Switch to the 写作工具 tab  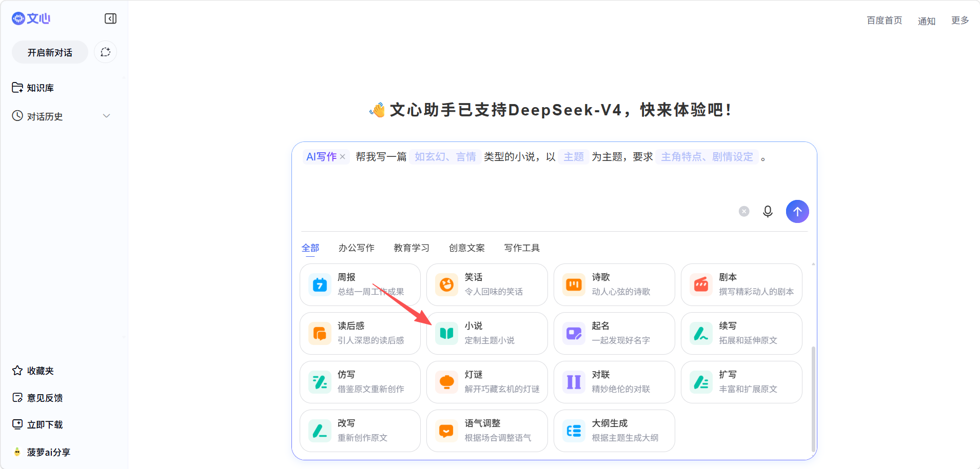522,248
